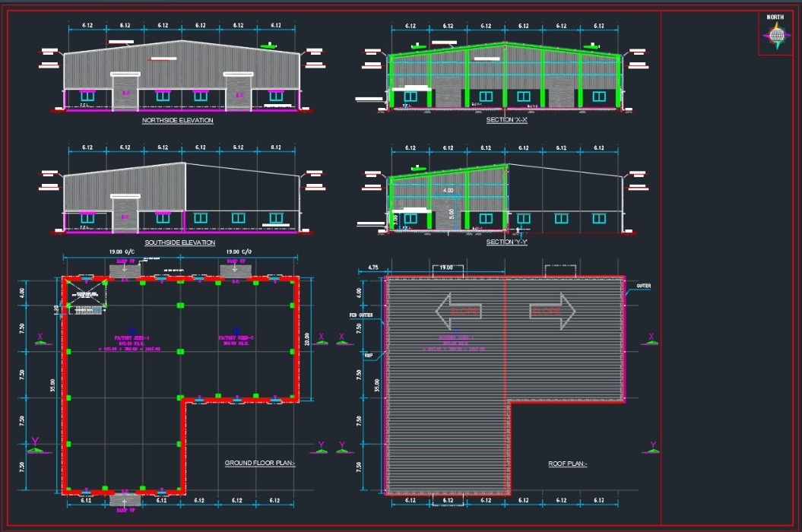This screenshot has width=802, height=532.
Task: Select the top-right ramp up block on floor plan
Action: (235, 270)
